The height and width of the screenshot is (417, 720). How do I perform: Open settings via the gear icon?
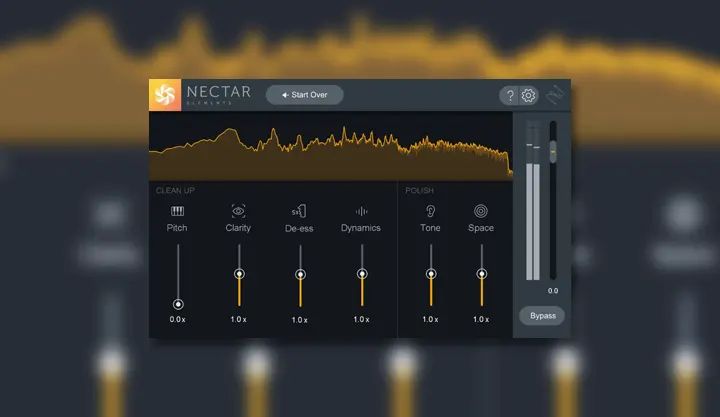pyautogui.click(x=528, y=95)
